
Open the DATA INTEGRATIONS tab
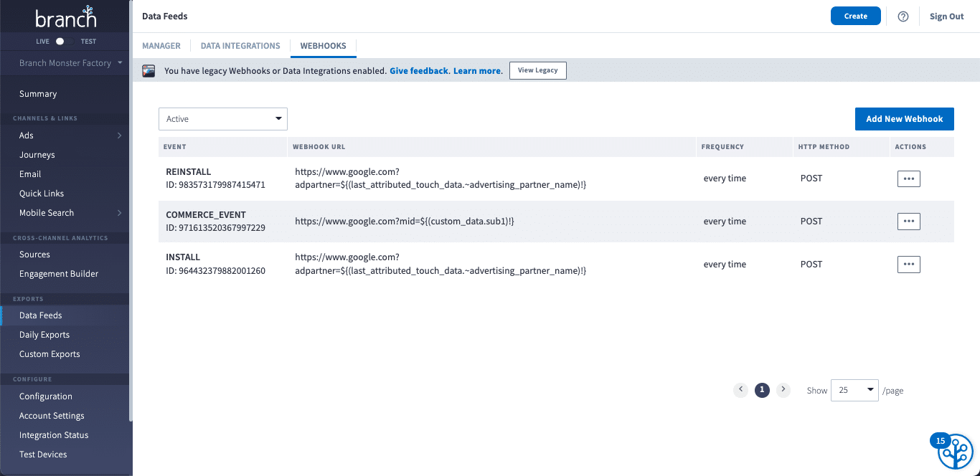coord(240,45)
